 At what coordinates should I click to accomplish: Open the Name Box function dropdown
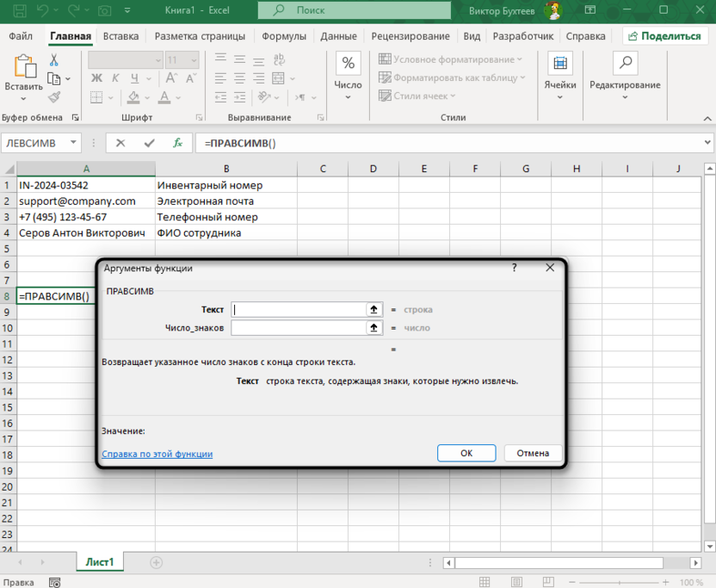pyautogui.click(x=71, y=143)
